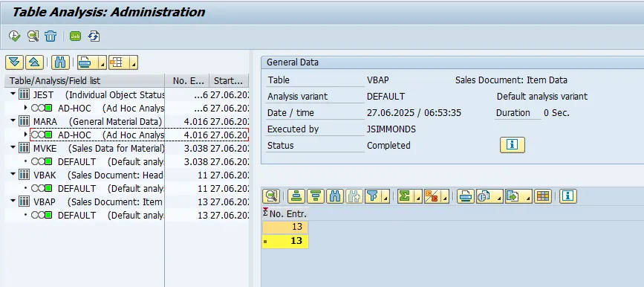644x287 pixels.
Task: Click the tree layout grid icon
Action: [116, 62]
